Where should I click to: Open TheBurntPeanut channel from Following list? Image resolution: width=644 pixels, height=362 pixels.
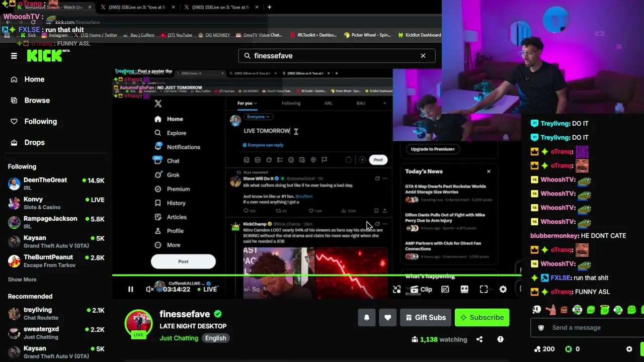(56, 261)
